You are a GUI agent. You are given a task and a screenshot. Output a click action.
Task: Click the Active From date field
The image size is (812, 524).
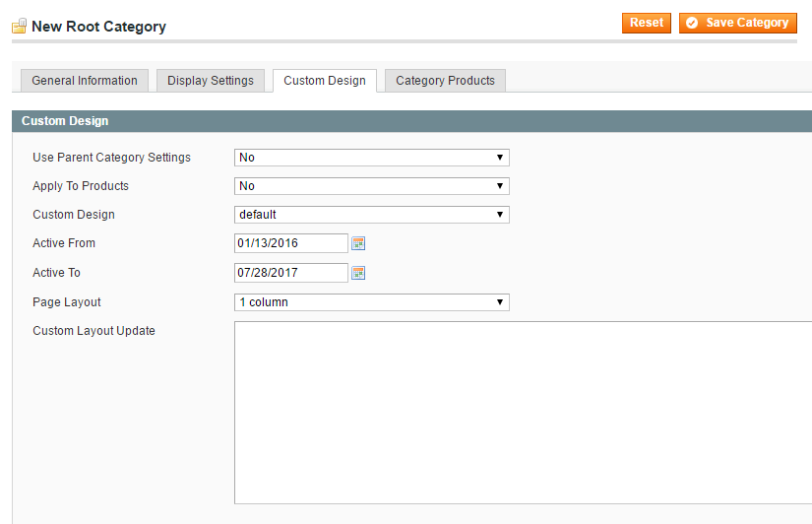(290, 243)
